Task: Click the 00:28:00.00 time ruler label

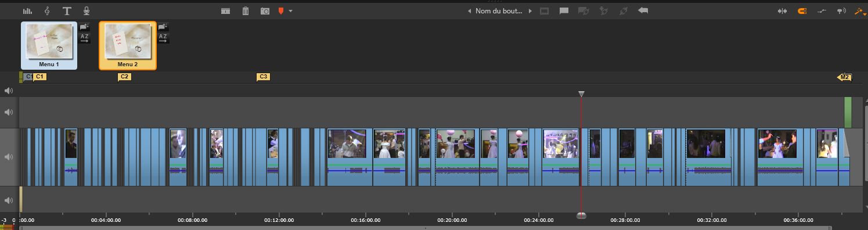Action: [x=625, y=220]
